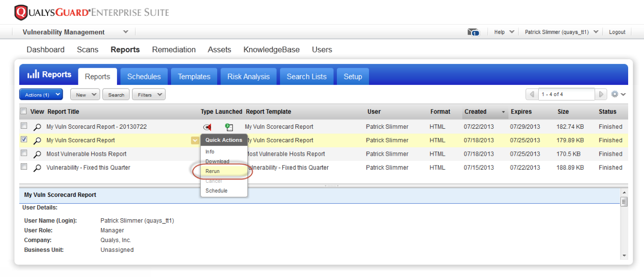The height and width of the screenshot is (277, 644).
Task: Click Most Vulnerable Hosts Report title text
Action: (87, 154)
